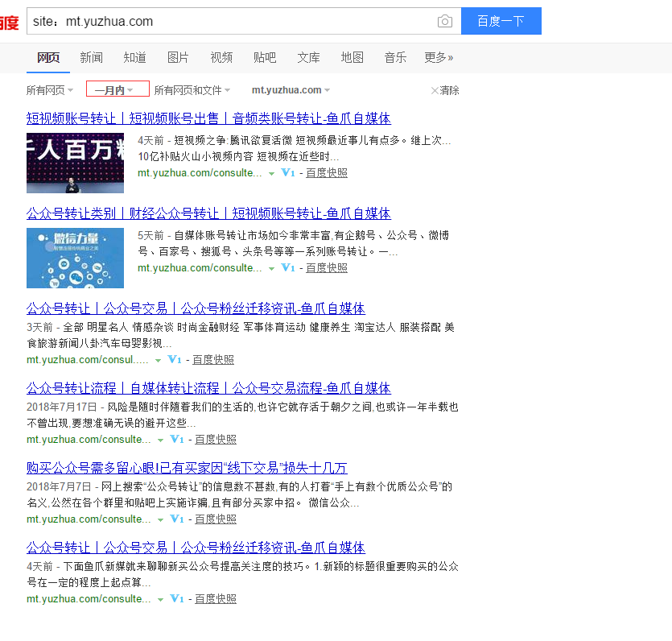Click green URL under 公众号转让流程 result
672x641 pixels.
[89, 439]
